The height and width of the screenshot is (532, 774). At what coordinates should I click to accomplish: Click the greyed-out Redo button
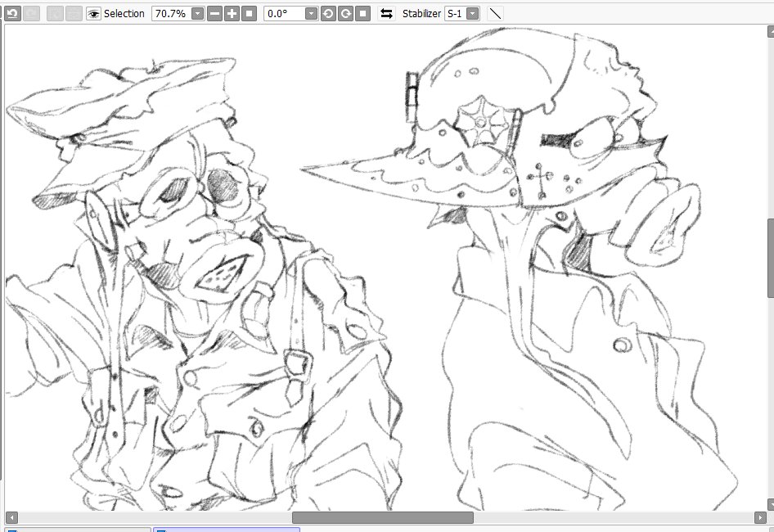point(32,13)
